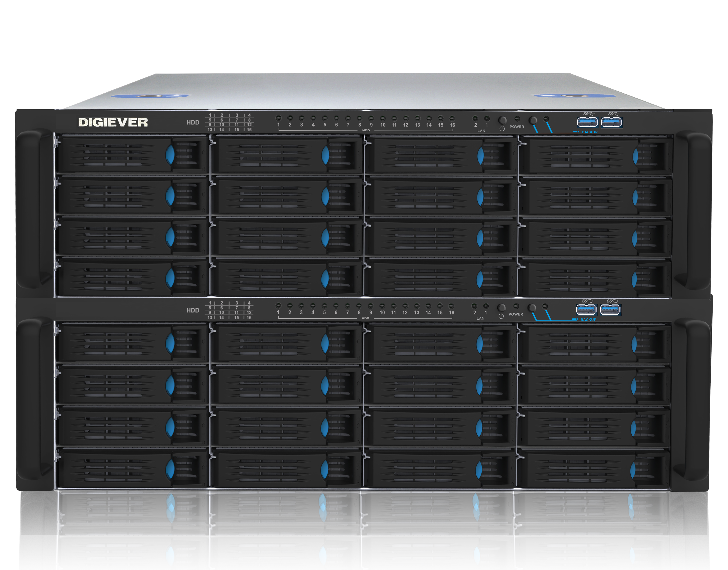Click the LAN text on the upper unit

(481, 131)
